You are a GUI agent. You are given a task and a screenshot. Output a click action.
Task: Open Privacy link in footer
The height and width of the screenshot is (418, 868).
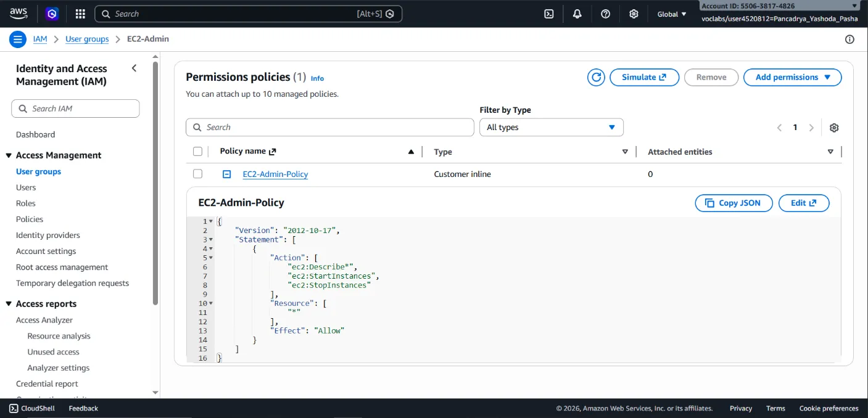pyautogui.click(x=741, y=408)
